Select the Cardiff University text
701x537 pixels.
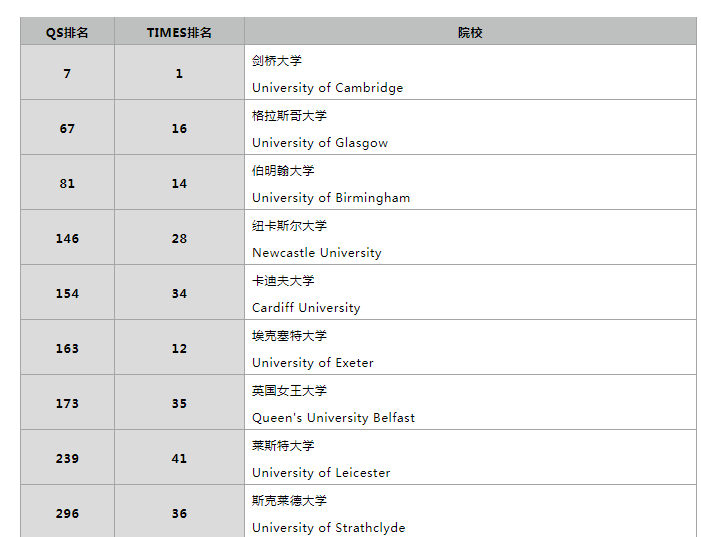pyautogui.click(x=306, y=308)
